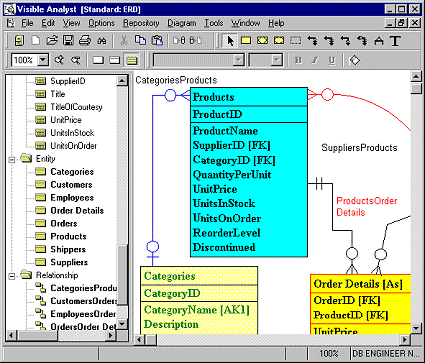Viewport: 425px width, 363px height.
Task: Click the Save diskette icon
Action: (68, 41)
